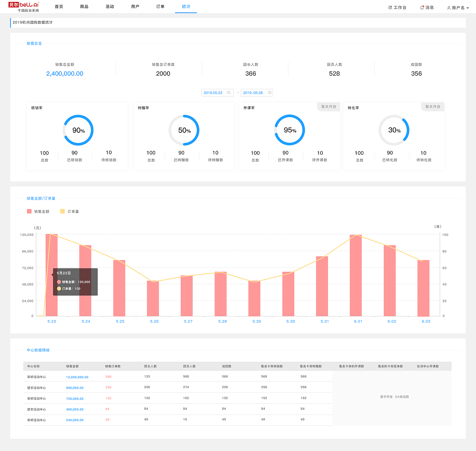The width and height of the screenshot is (476, 451).
Task: Open sales amount 480,000.00 link
Action: (75, 409)
